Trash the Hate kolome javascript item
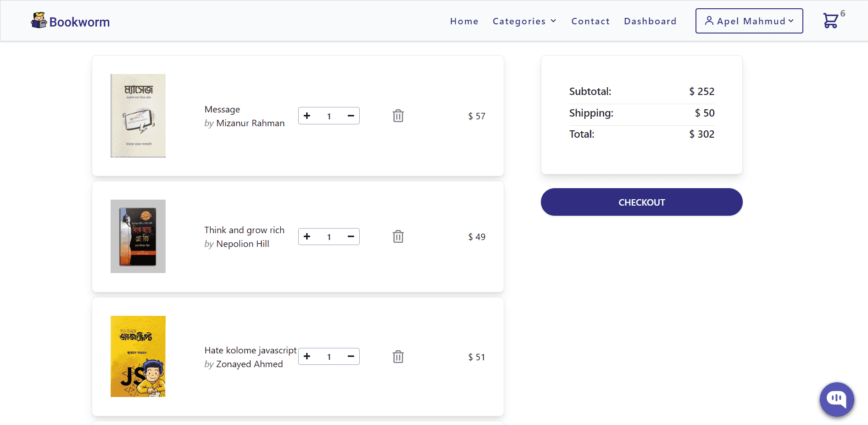 coord(398,357)
